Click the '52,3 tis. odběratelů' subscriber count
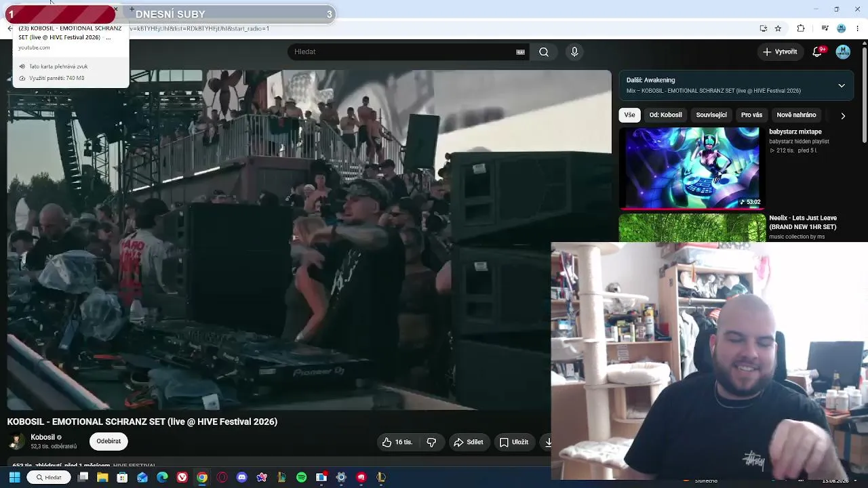Viewport: 868px width, 488px height. click(x=54, y=447)
